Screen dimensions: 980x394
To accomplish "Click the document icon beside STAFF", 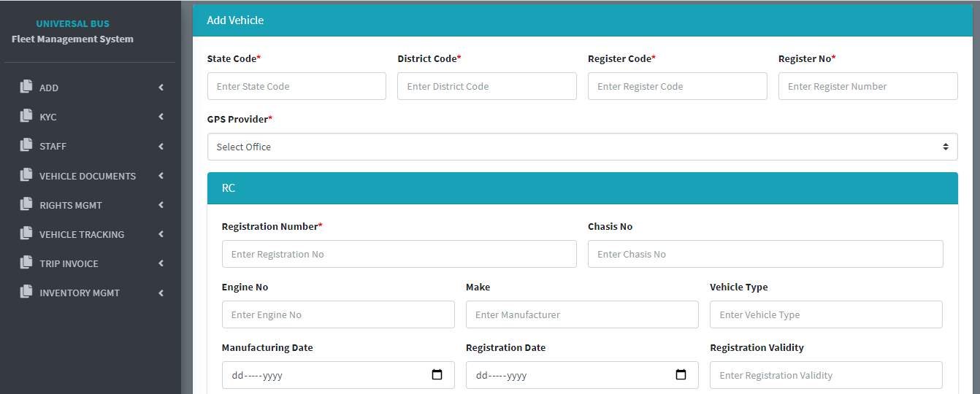I will coord(26,145).
